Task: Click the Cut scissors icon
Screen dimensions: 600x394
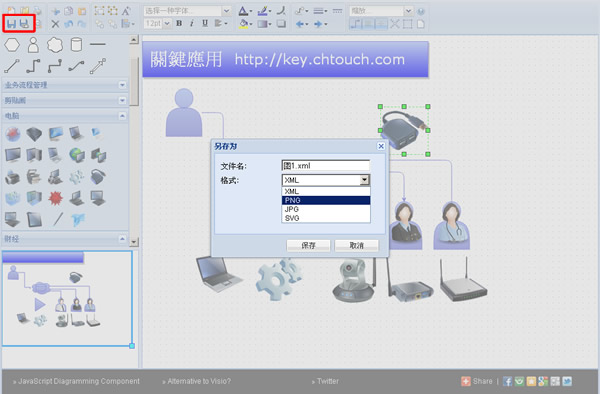Action: [55, 11]
